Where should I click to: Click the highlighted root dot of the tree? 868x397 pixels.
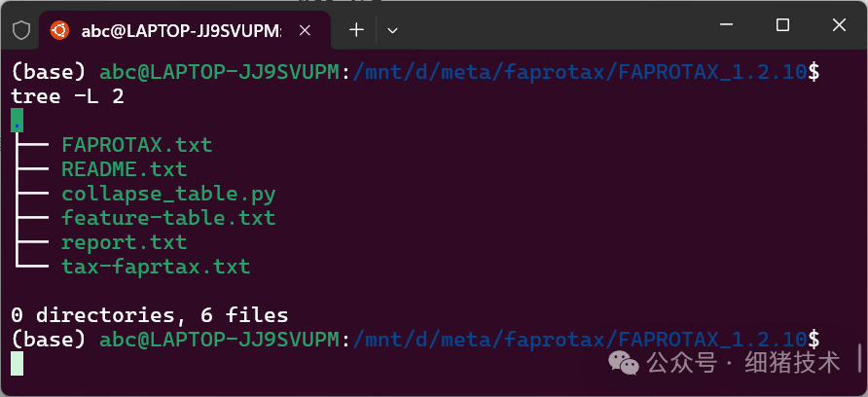tap(18, 121)
